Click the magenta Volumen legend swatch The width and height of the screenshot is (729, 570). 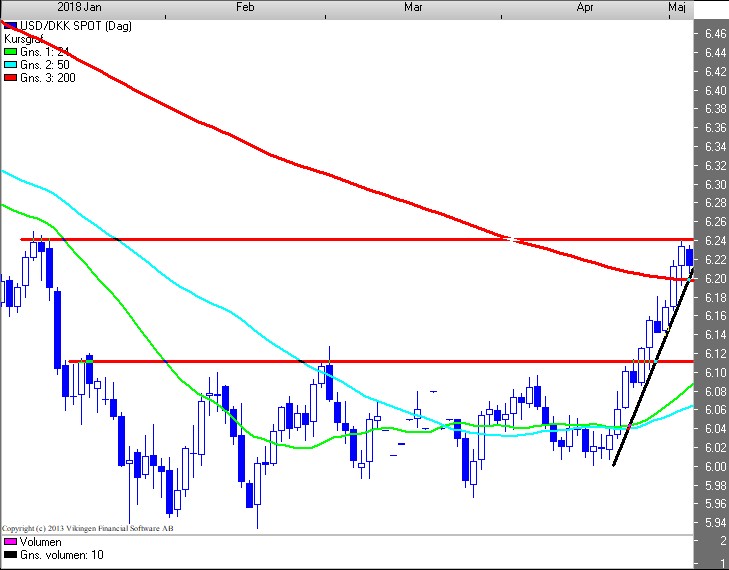pos(11,542)
